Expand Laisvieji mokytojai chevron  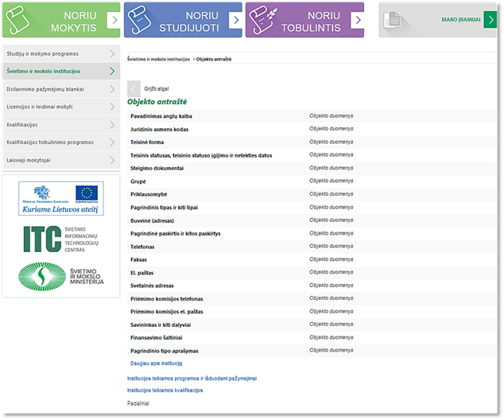click(112, 160)
